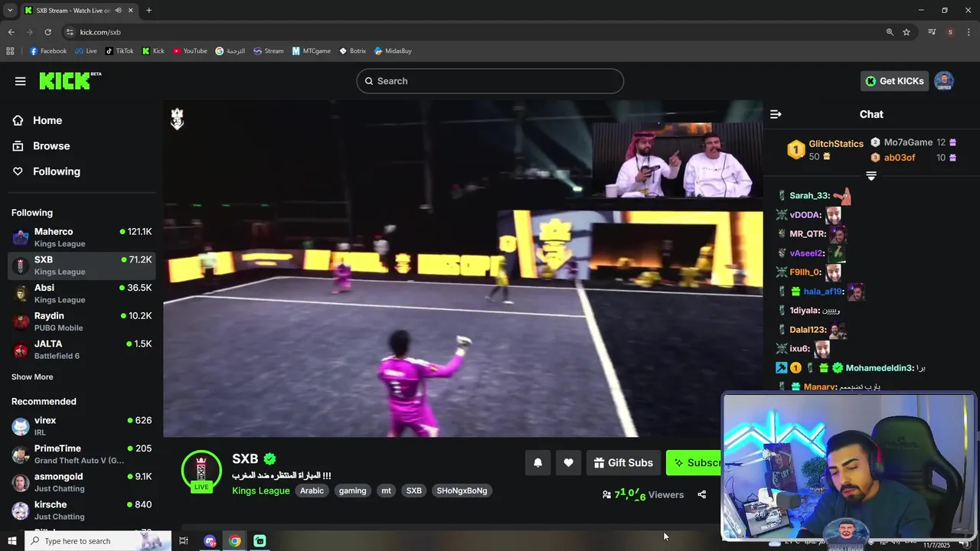Select the gaming tag
The image size is (980, 551).
(352, 491)
